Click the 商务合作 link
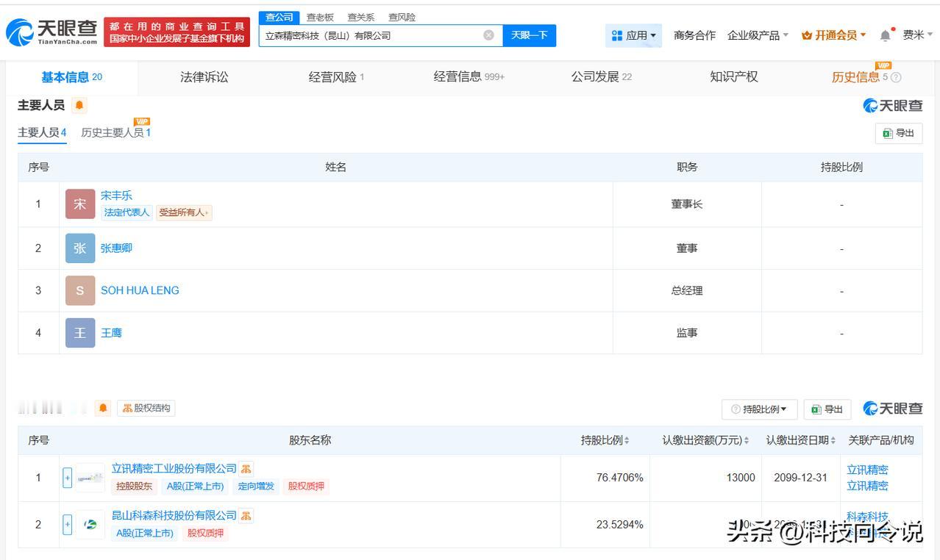 694,35
